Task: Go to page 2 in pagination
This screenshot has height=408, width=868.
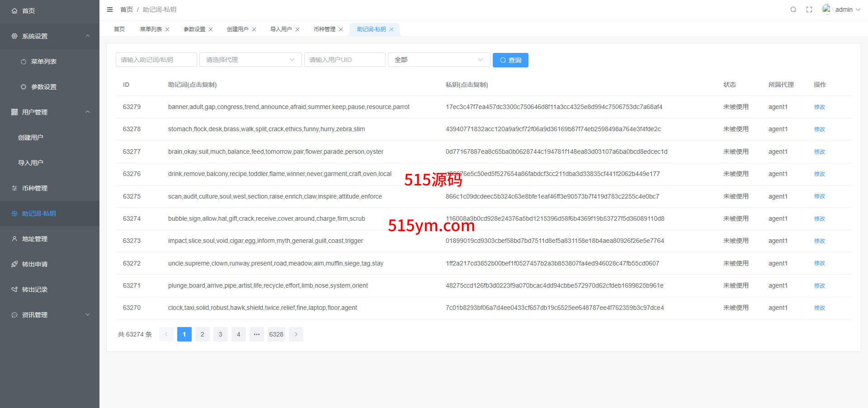Action: (x=202, y=334)
